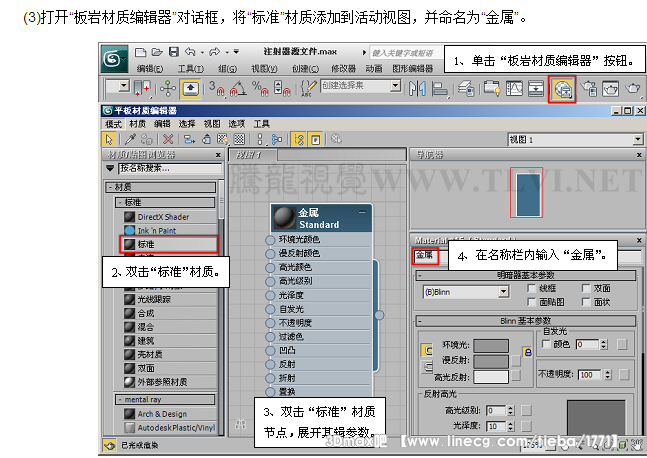Select 光线跟踪 raytrace material

click(170, 299)
